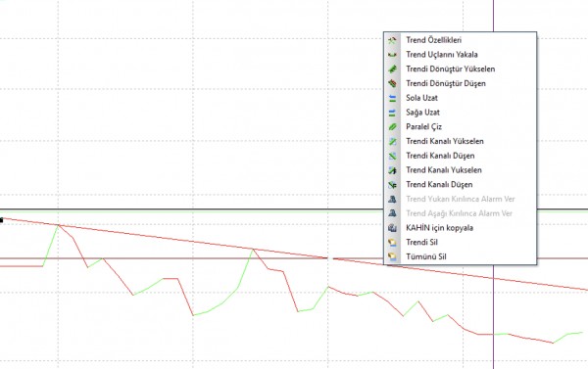Image resolution: width=588 pixels, height=369 pixels.
Task: Click the Trendi Sil eraser icon
Action: click(392, 243)
